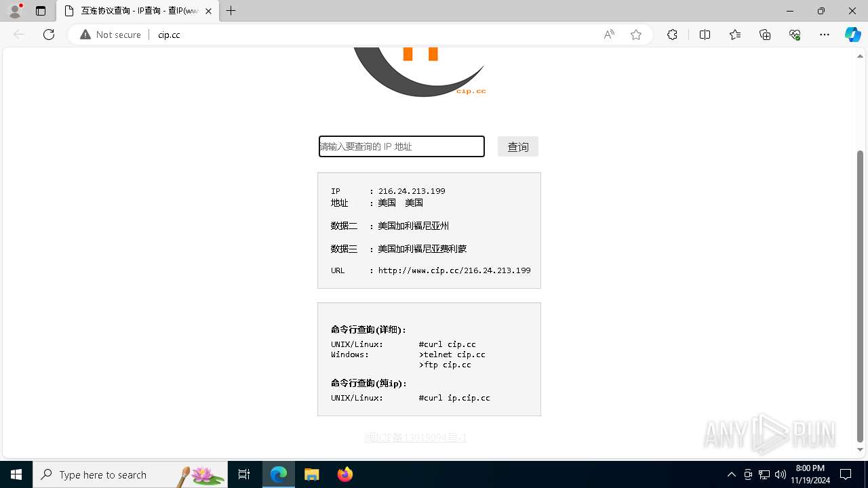Open the notification center icon
Viewport: 868px width, 488px height.
tap(846, 474)
